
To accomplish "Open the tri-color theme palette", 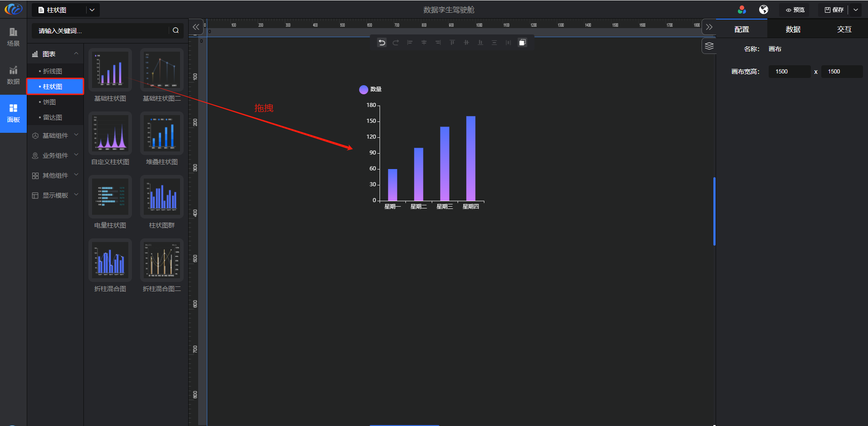I will [742, 10].
